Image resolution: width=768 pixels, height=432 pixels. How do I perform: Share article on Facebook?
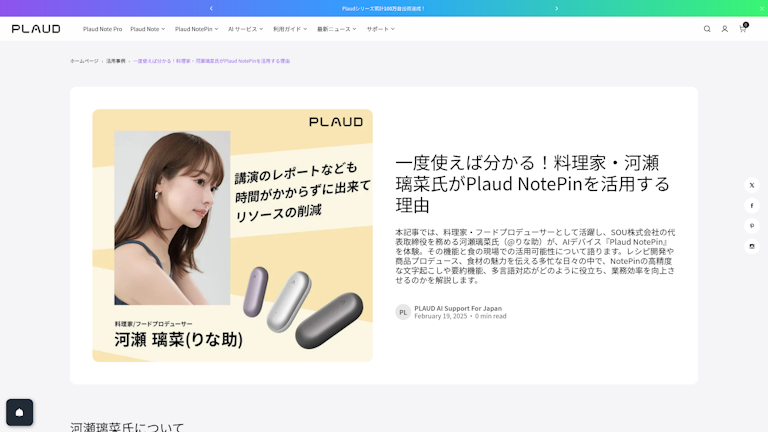pyautogui.click(x=752, y=206)
